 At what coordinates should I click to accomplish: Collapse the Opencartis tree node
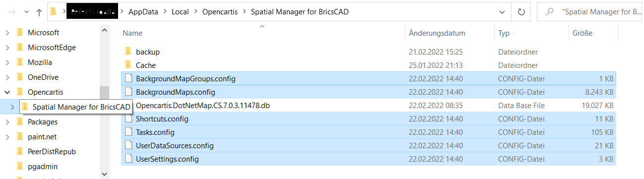[x=7, y=92]
